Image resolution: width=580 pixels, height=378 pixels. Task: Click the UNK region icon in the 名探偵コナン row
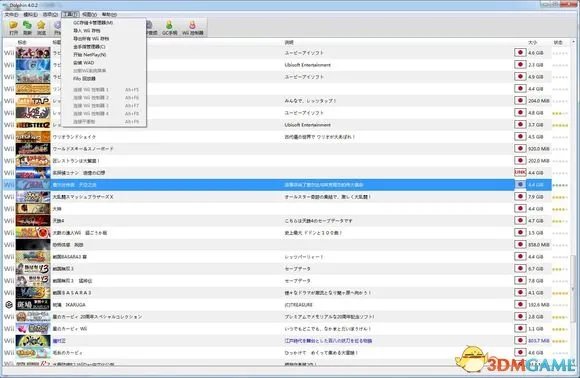coord(520,172)
